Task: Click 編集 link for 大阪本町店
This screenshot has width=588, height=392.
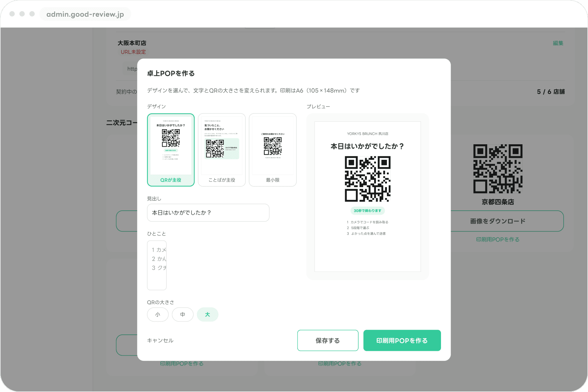Action: (x=558, y=43)
